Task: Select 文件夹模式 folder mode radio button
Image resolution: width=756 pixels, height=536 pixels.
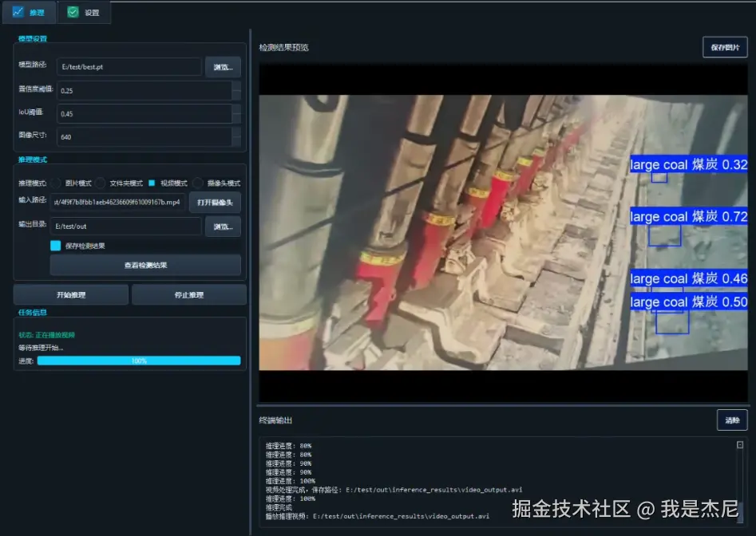Action: [x=101, y=183]
